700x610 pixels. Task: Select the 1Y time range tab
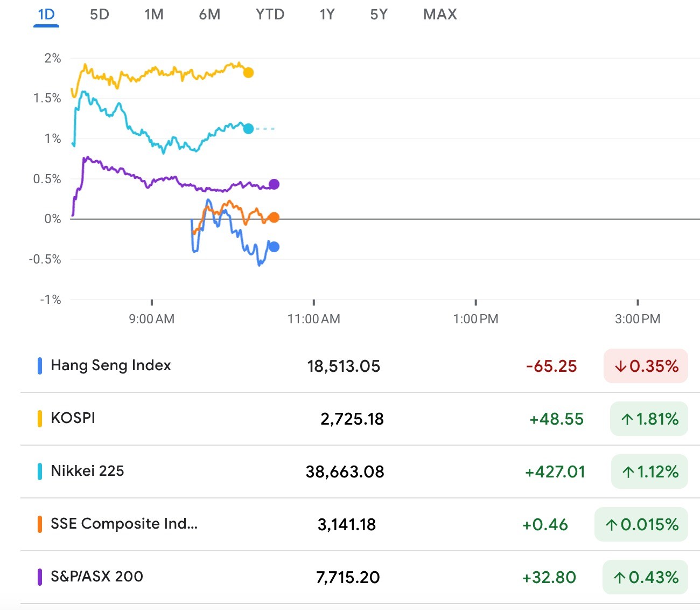click(x=327, y=15)
